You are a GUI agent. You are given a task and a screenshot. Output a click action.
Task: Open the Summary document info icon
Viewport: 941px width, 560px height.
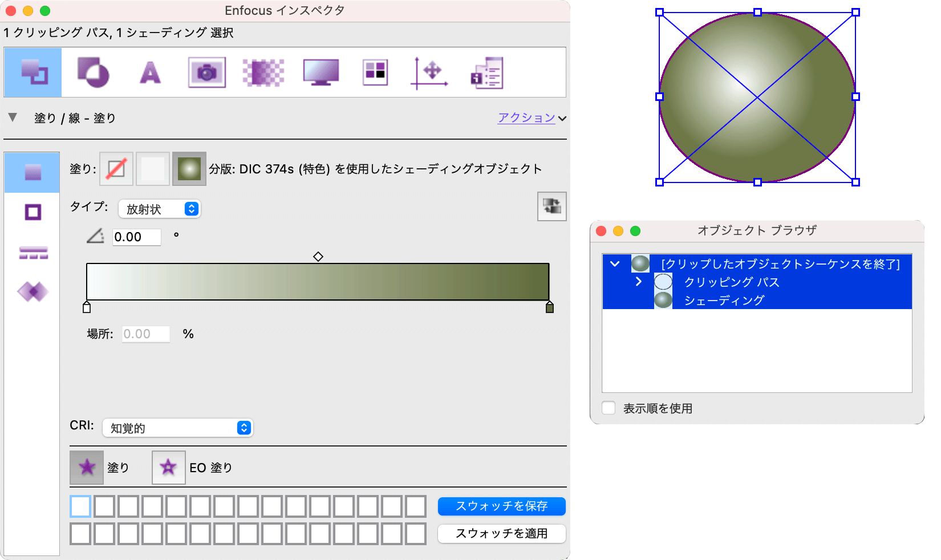click(486, 73)
